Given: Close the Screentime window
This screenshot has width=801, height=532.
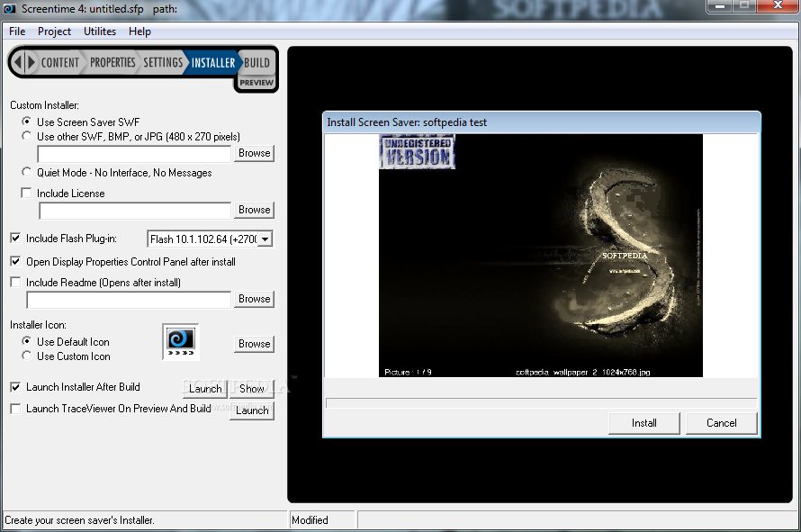Looking at the screenshot, I should [x=778, y=6].
